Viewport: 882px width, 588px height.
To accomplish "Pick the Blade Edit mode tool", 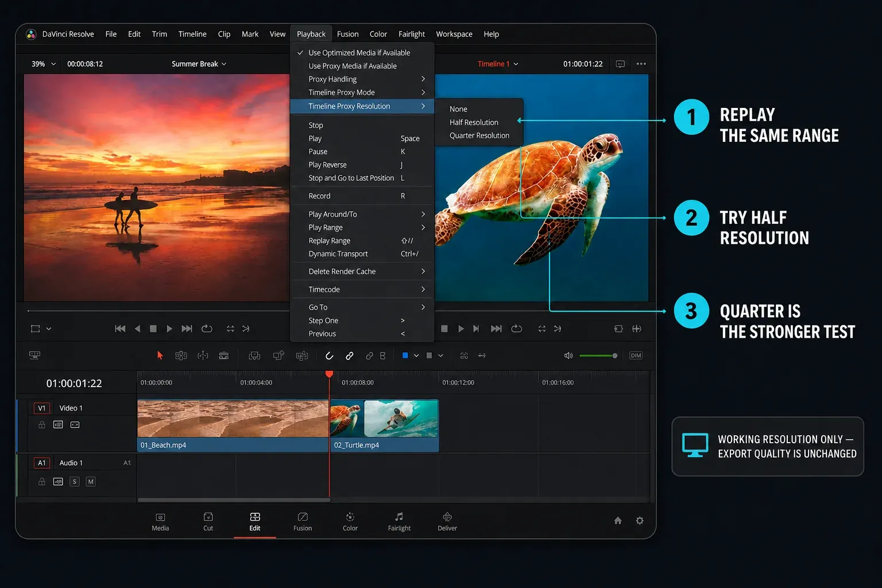I will (x=224, y=355).
